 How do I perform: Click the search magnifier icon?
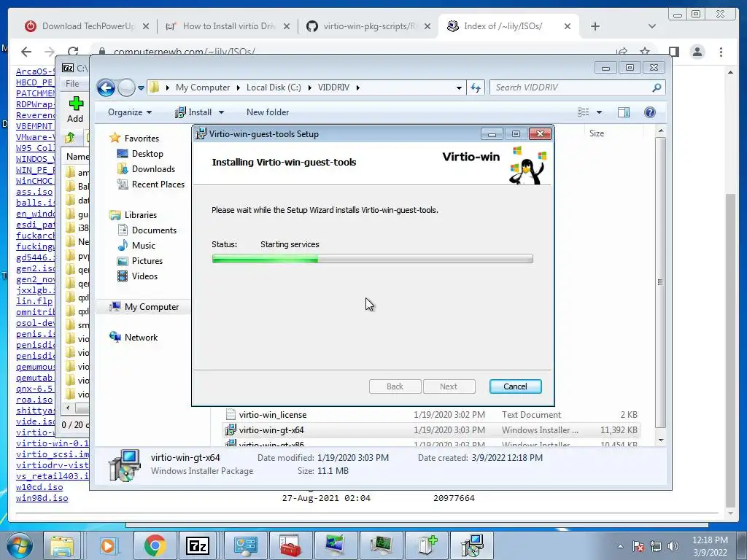[657, 87]
